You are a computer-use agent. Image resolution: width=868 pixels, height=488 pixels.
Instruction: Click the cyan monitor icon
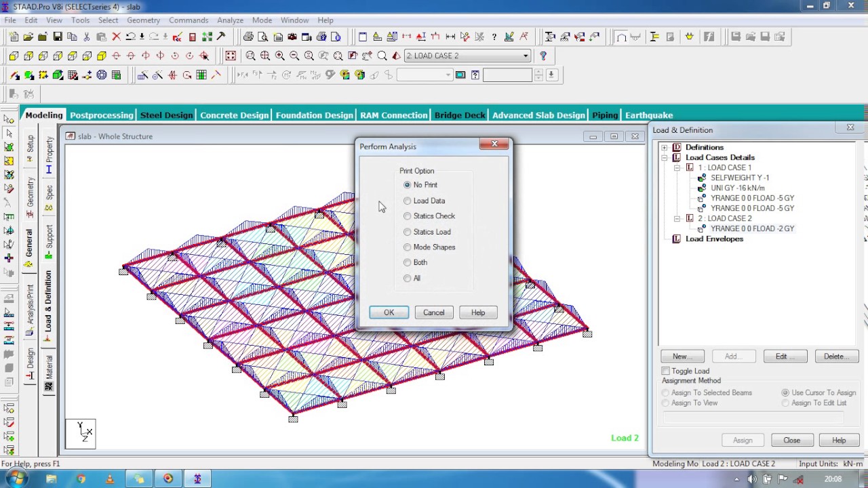460,75
